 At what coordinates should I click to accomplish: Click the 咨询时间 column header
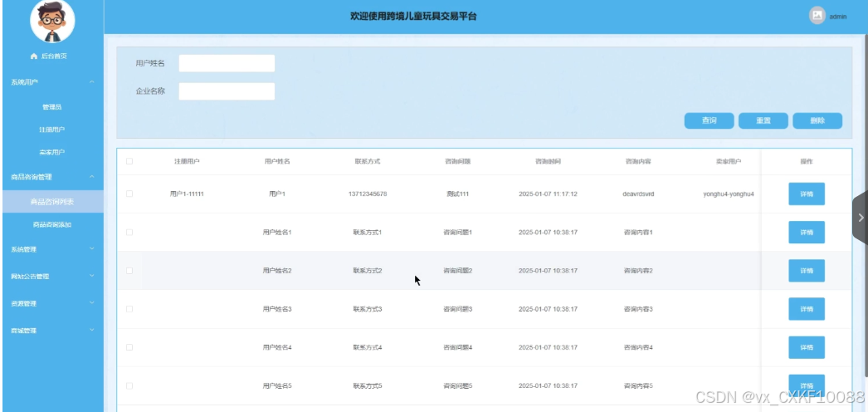[548, 161]
